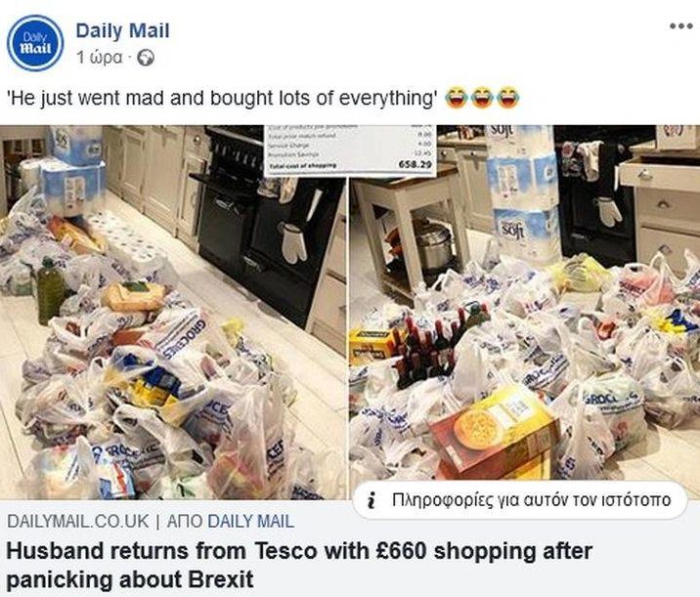Click the post caption 'He just went mad' text
The width and height of the screenshot is (700, 597).
[221, 98]
